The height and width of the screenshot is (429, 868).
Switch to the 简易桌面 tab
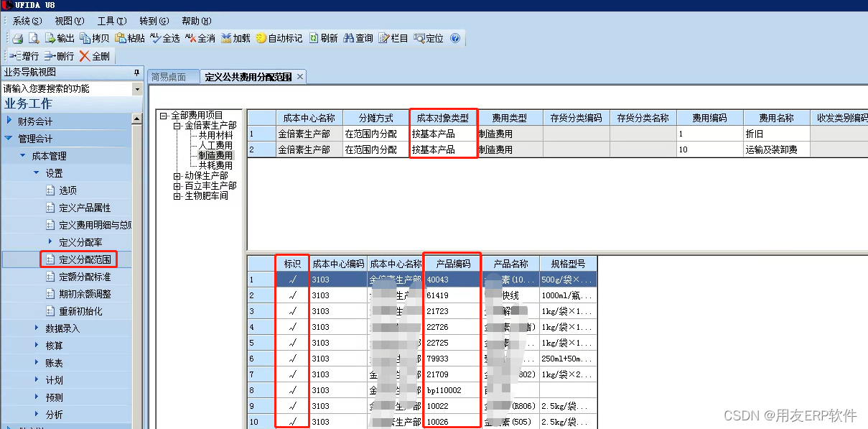pos(172,77)
